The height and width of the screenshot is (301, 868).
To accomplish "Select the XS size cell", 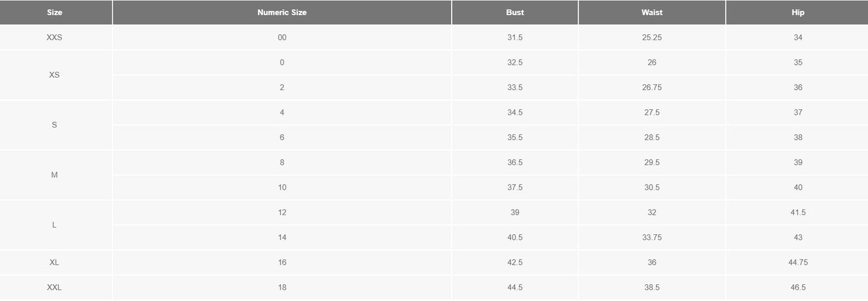I will point(55,75).
